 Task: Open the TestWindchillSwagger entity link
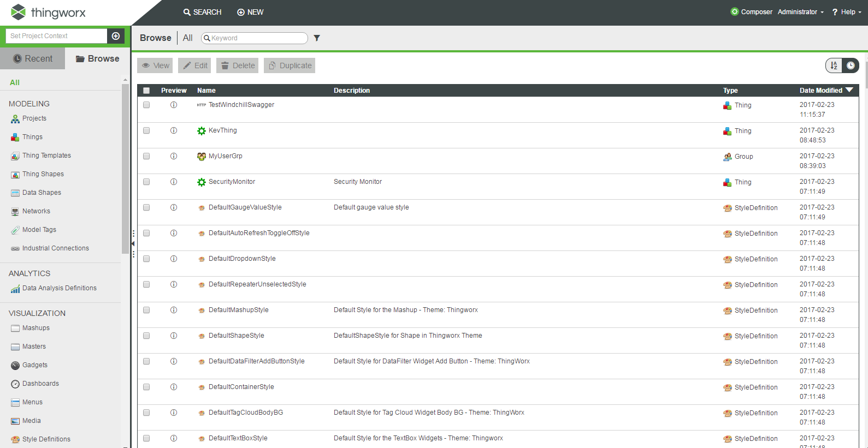(x=241, y=105)
